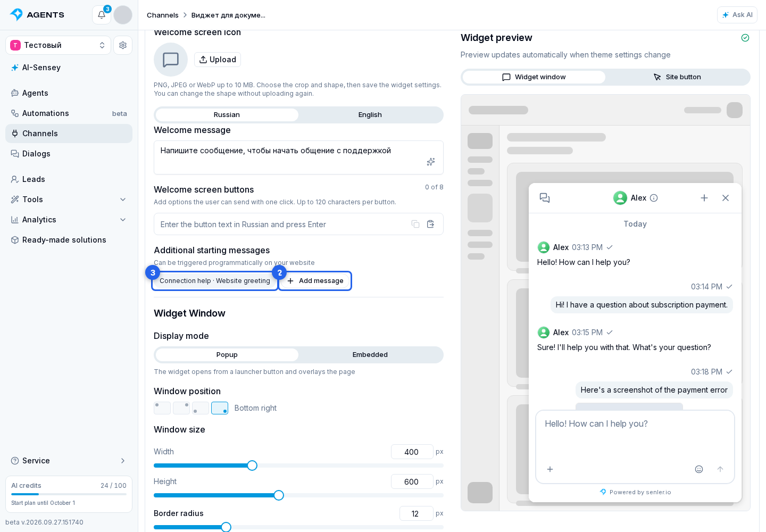Screen dimensions: 766x532
Task: Select bottom right window position
Action: (220, 408)
